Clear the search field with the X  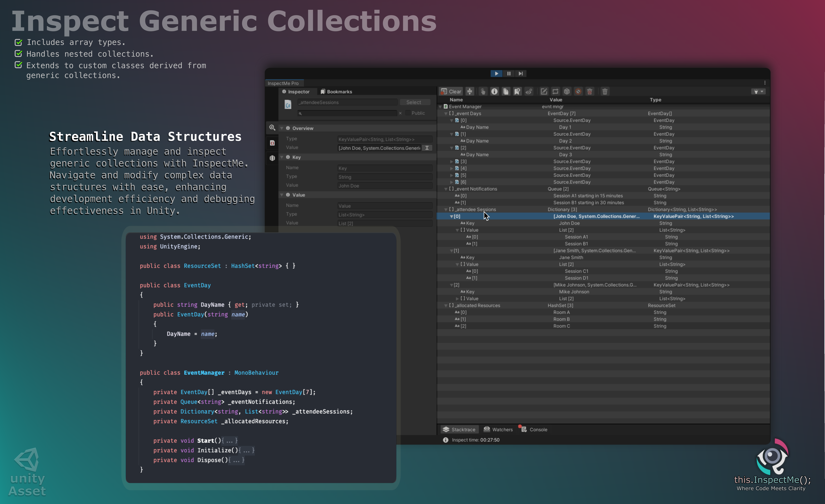400,113
